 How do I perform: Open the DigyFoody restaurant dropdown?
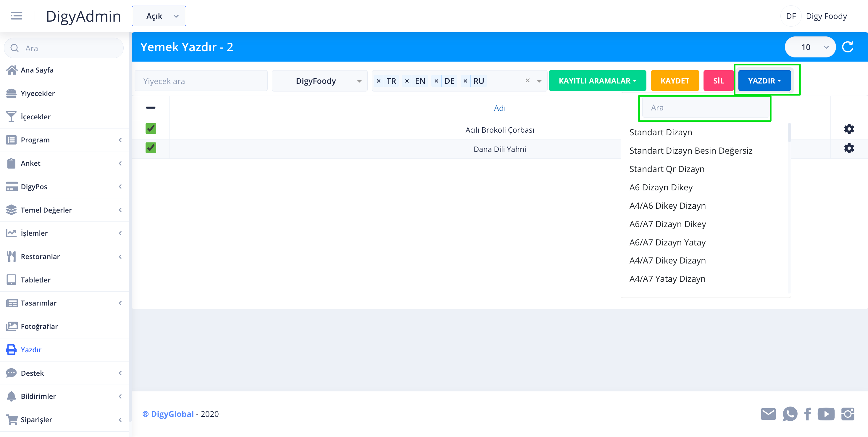pos(320,81)
